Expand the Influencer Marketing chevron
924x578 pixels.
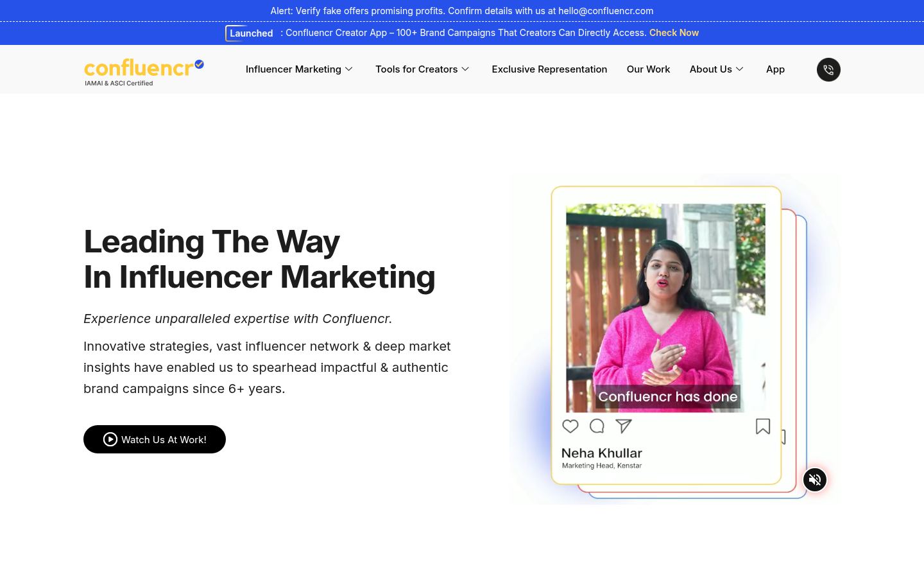(349, 69)
